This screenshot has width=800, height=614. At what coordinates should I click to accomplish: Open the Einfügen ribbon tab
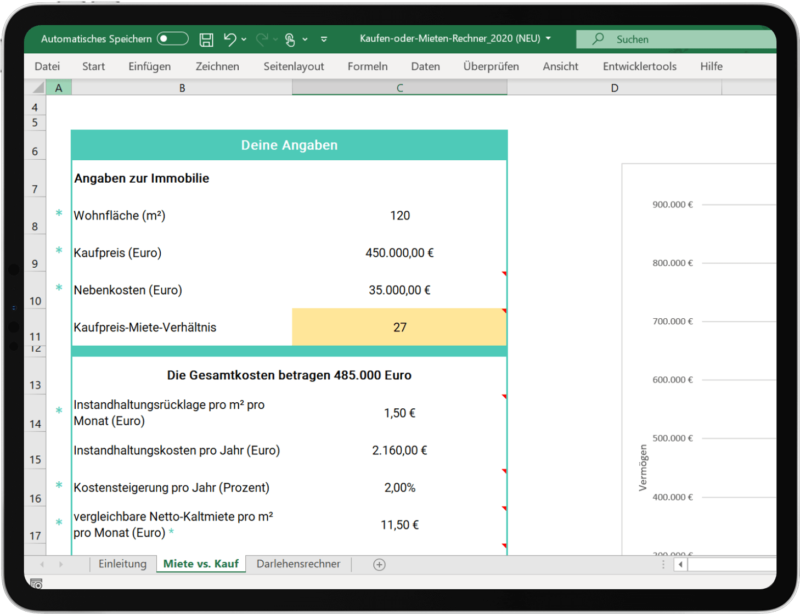click(x=149, y=66)
